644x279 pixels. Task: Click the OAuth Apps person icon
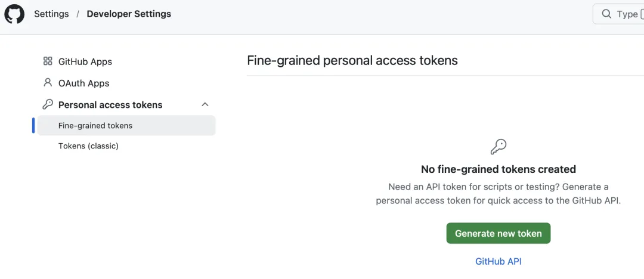click(48, 83)
